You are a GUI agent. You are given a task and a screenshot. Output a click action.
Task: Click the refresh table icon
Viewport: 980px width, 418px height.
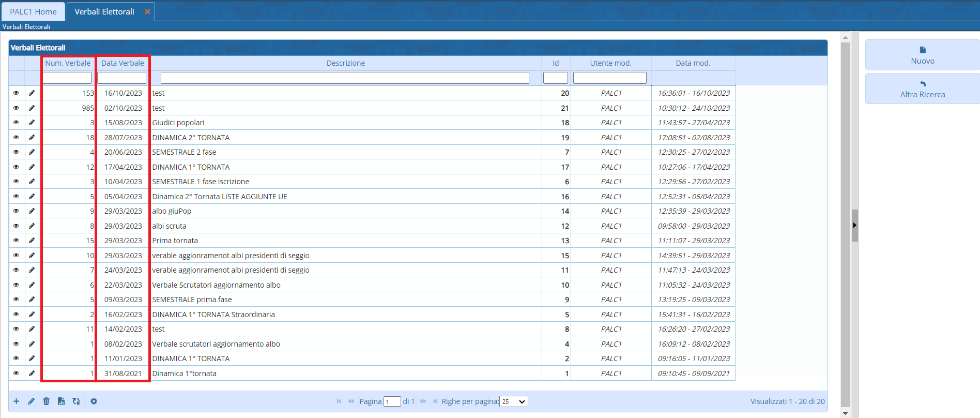76,401
